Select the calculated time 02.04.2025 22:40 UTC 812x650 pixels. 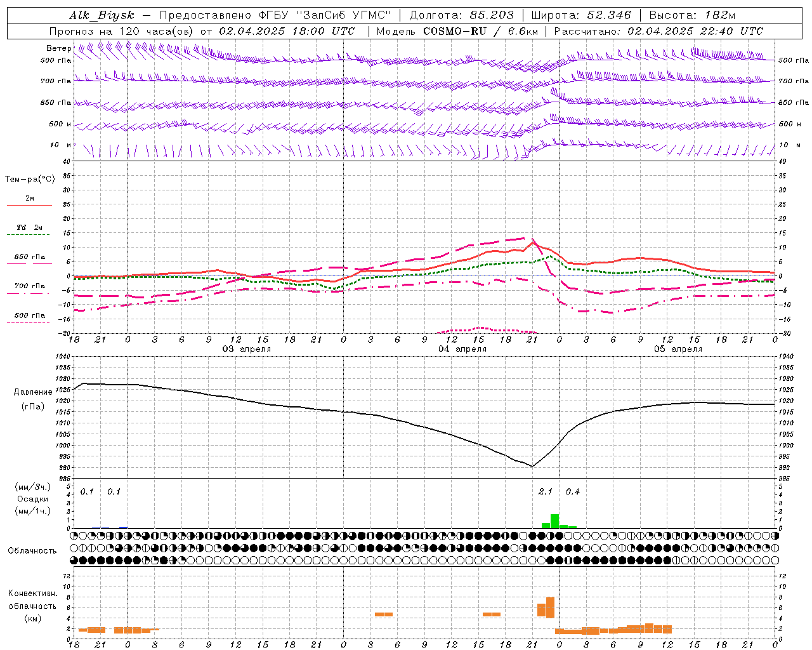pos(695,31)
